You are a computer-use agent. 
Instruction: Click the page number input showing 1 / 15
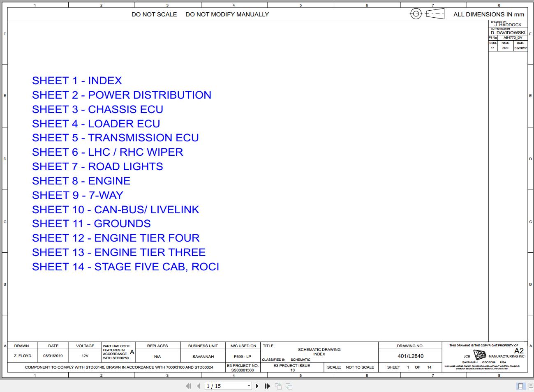224,386
